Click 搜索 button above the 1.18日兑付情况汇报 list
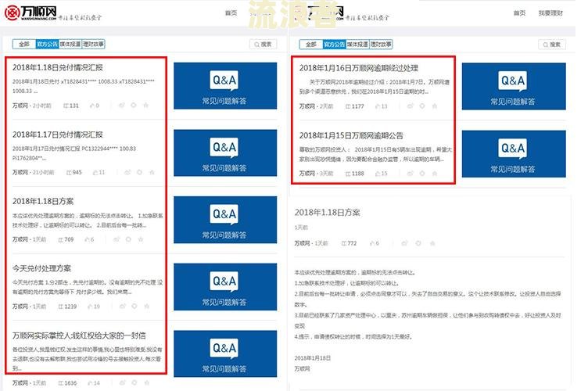This screenshot has width=588, height=391. pos(263,45)
